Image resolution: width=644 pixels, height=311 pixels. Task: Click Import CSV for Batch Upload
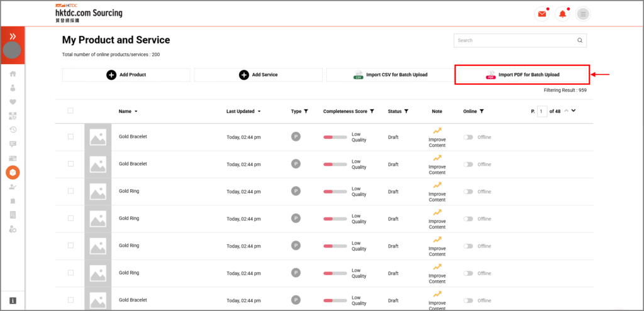click(x=389, y=75)
